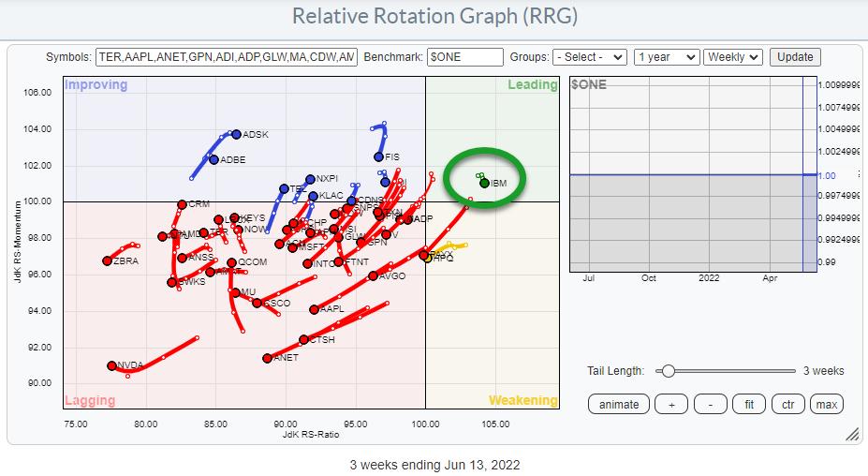Click the minus zoom-out button
Screen dimensions: 868x476
[x=711, y=405]
